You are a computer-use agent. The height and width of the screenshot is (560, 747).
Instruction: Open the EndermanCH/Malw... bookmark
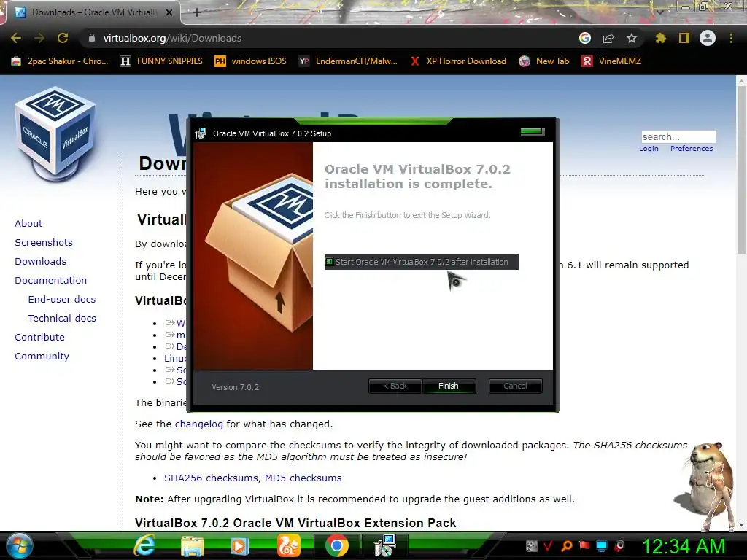(348, 61)
